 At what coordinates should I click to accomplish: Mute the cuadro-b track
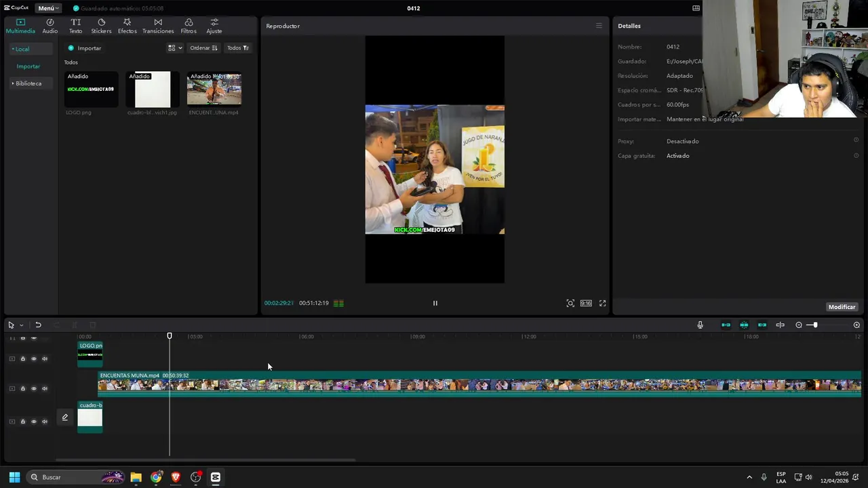tap(45, 422)
